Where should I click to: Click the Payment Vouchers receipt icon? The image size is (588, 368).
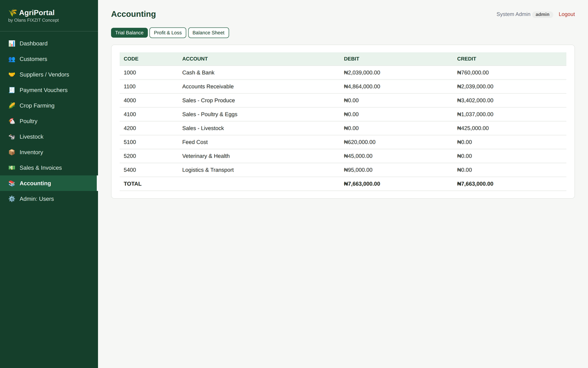point(12,90)
